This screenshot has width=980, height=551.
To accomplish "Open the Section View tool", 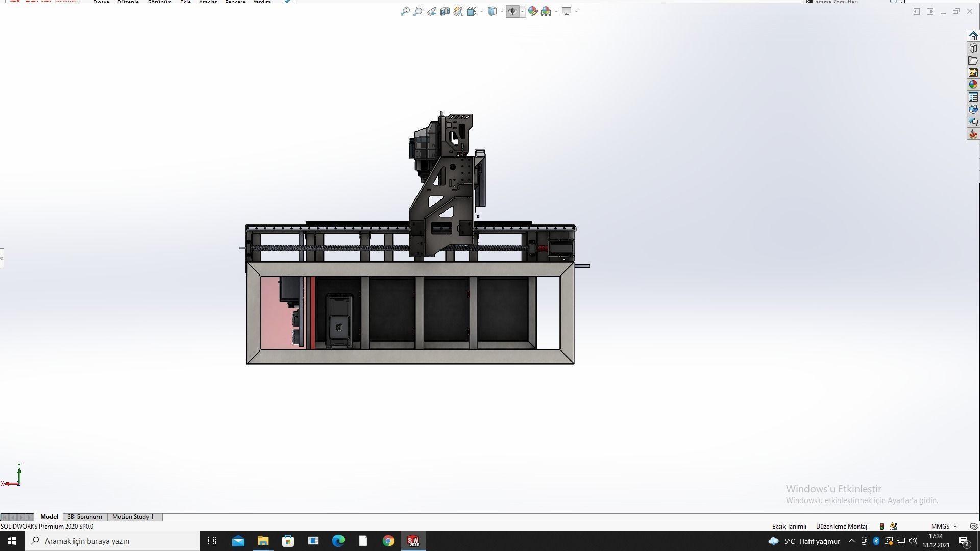I will pyautogui.click(x=445, y=11).
